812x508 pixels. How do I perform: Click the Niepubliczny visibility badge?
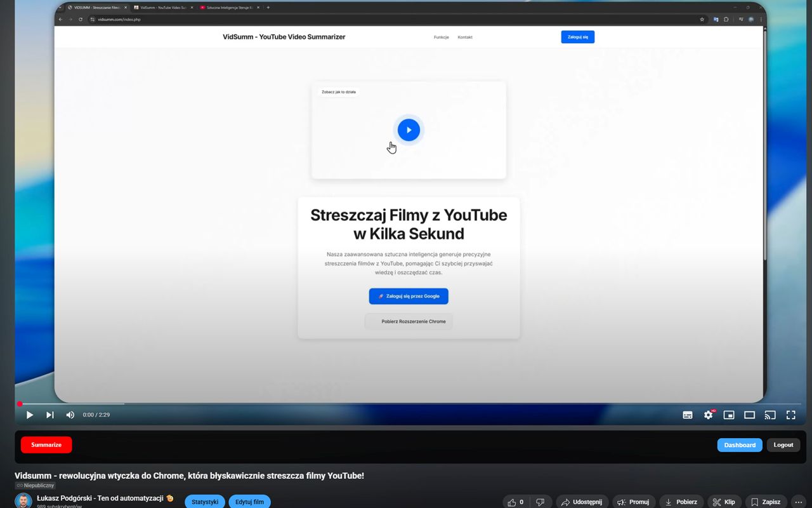click(36, 485)
